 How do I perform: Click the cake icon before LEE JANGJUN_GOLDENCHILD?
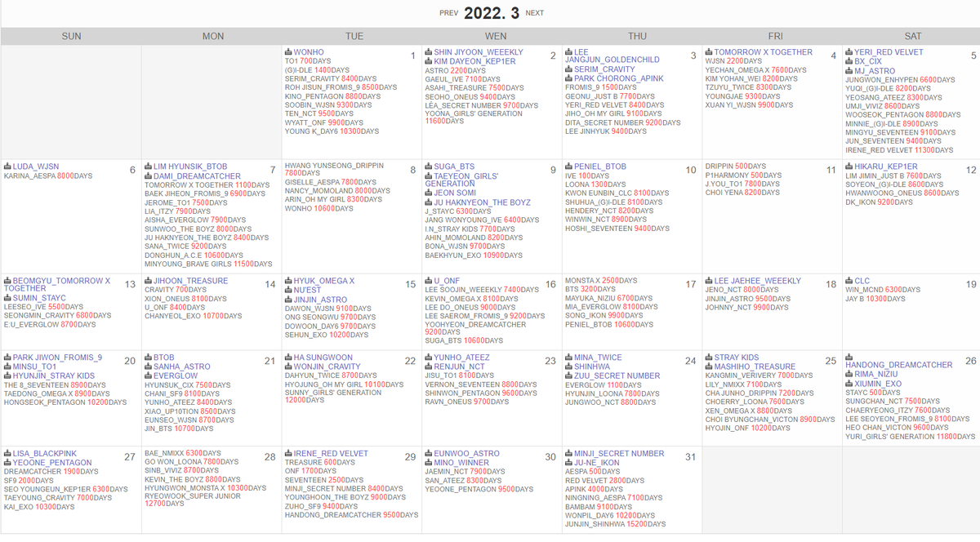569,52
